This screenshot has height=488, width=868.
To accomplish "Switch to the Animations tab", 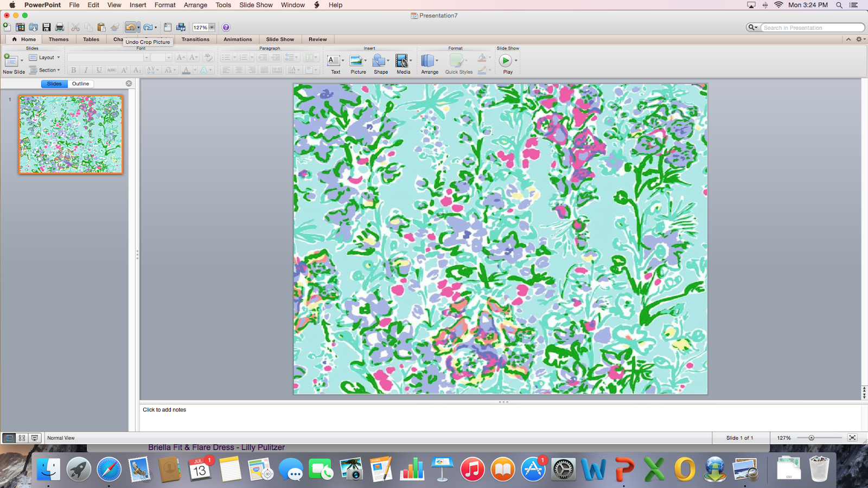I will (x=238, y=39).
